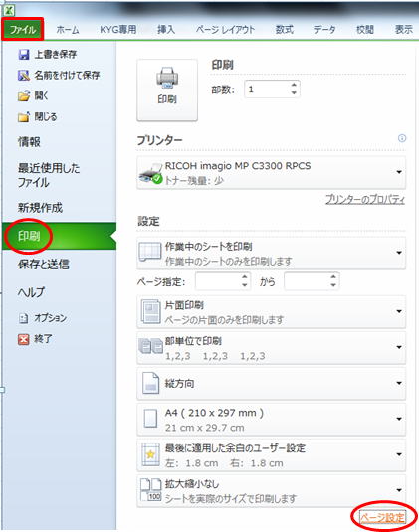Image resolution: width=419 pixels, height=532 pixels.
Task: Expand the 作業中のシートを印刷 dropdown
Action: 272,254
